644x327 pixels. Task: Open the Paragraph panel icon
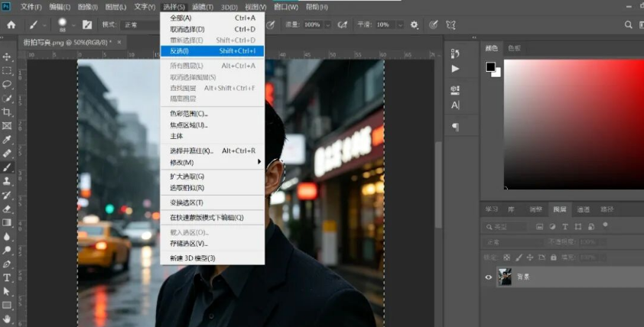coord(455,127)
